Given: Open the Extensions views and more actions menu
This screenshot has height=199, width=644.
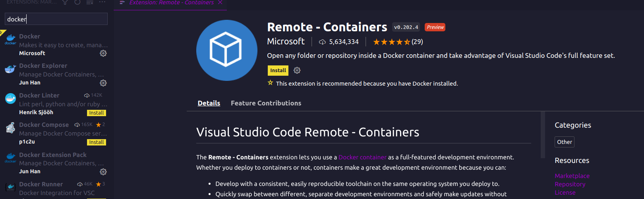Looking at the screenshot, I should [x=102, y=2].
